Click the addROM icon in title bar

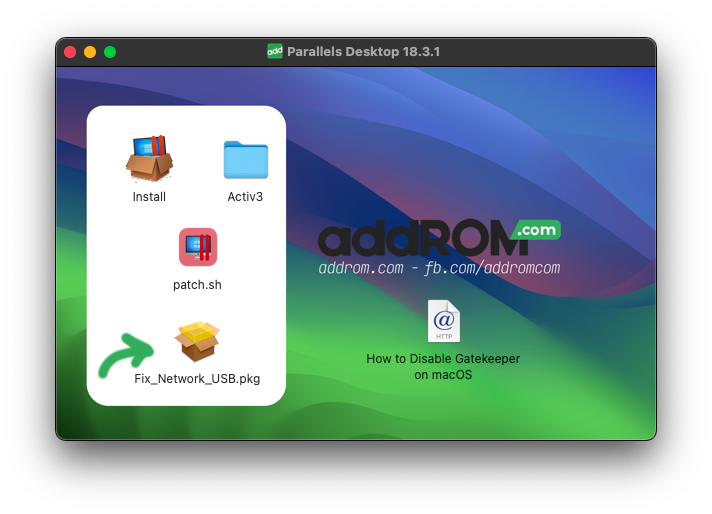click(x=275, y=51)
